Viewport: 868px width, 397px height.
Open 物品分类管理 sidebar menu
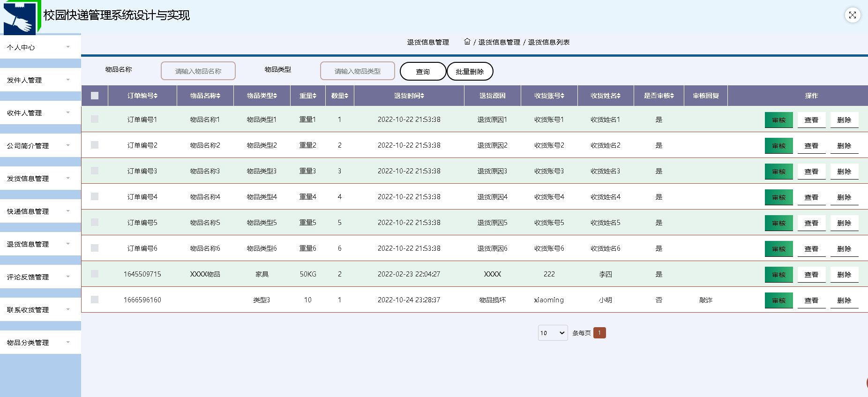click(40, 342)
